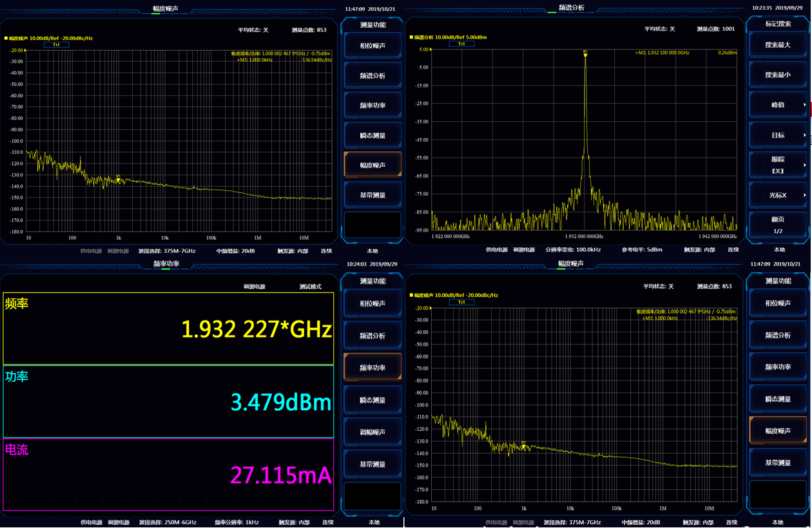Viewport: 812px width, 528px height.
Task: Select the Tr1 trace tag in 频谱分析 panel
Action: [461, 44]
